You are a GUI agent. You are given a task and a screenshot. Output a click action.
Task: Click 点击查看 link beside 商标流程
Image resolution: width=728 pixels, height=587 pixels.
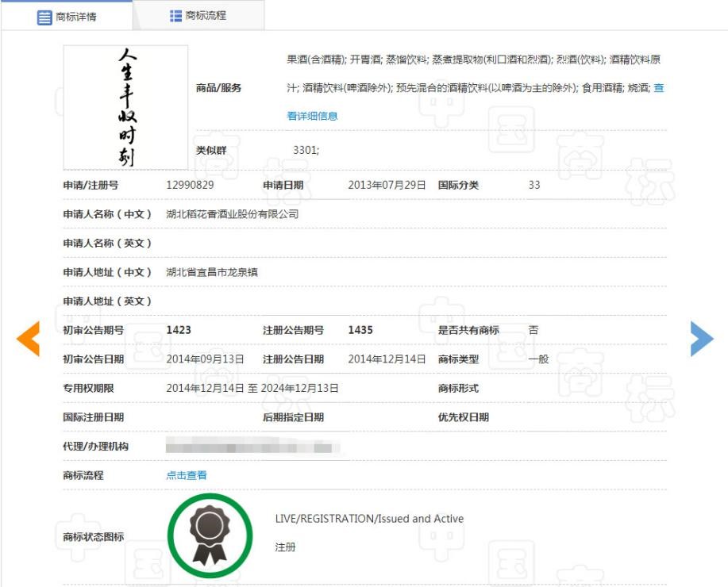(x=187, y=475)
